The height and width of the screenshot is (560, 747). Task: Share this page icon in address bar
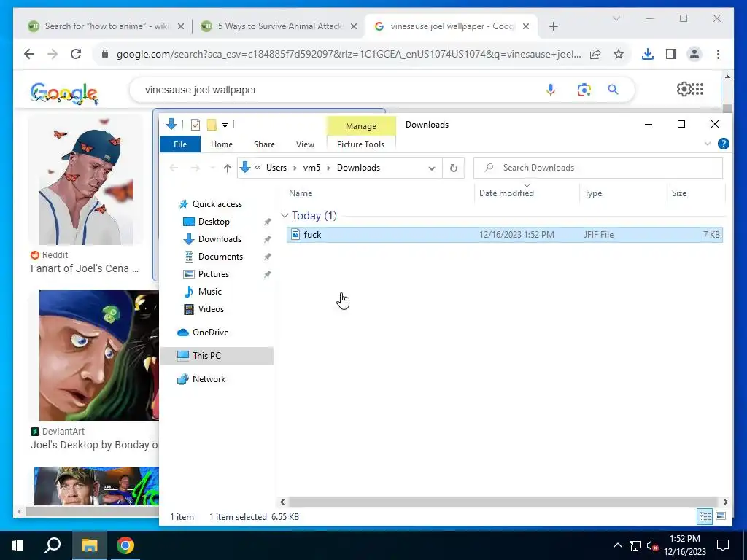click(595, 54)
